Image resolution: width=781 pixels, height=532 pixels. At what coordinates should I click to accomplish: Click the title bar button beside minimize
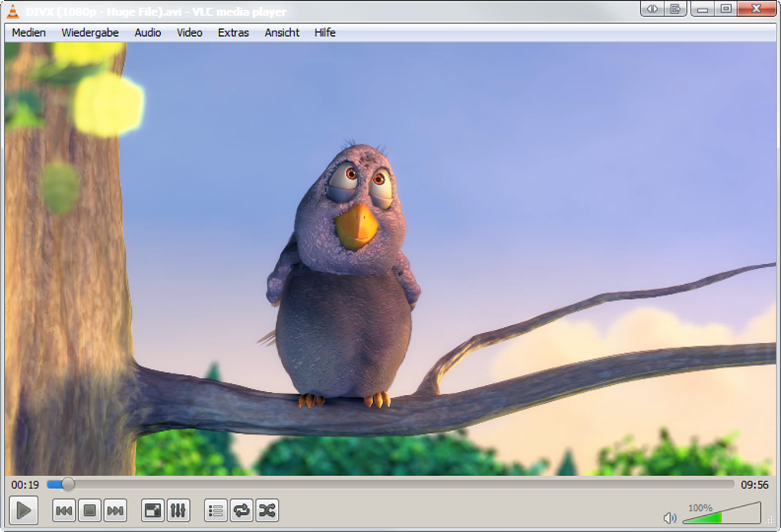point(675,9)
